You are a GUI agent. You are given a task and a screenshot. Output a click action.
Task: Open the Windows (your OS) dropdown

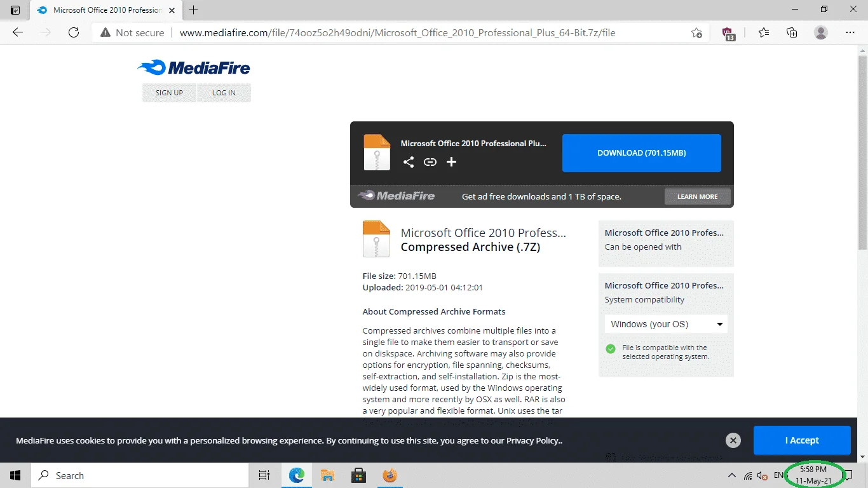(666, 324)
